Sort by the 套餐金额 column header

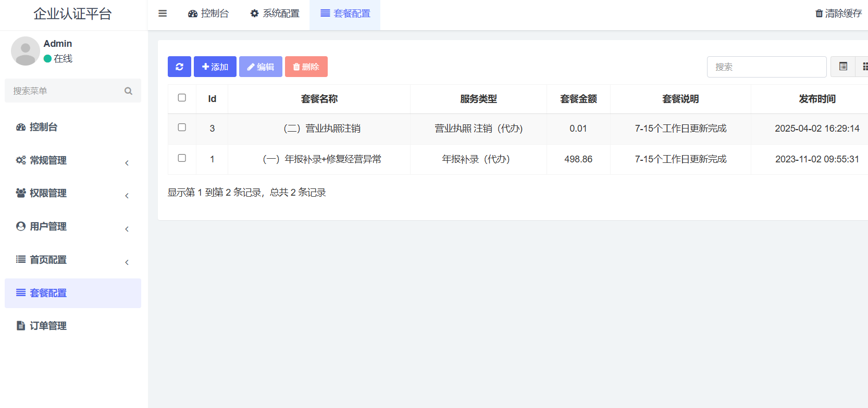[578, 99]
